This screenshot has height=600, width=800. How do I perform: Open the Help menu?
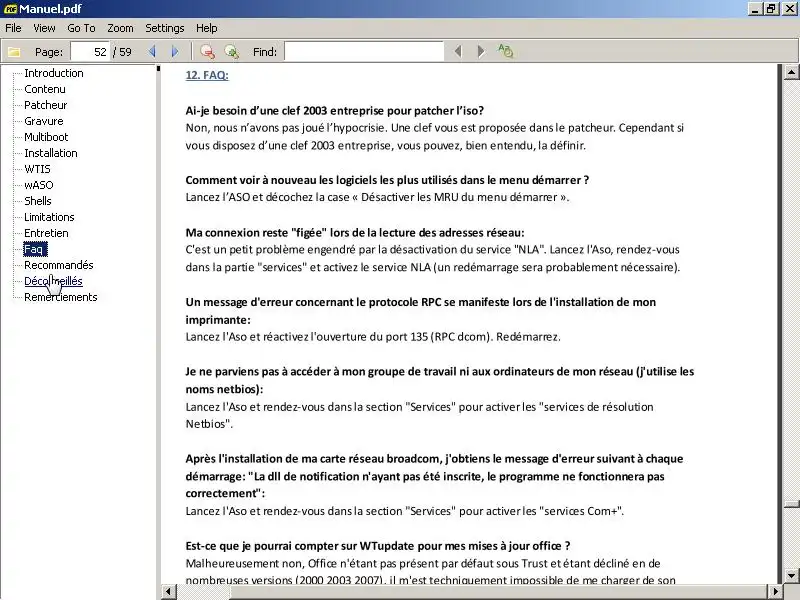(x=207, y=28)
